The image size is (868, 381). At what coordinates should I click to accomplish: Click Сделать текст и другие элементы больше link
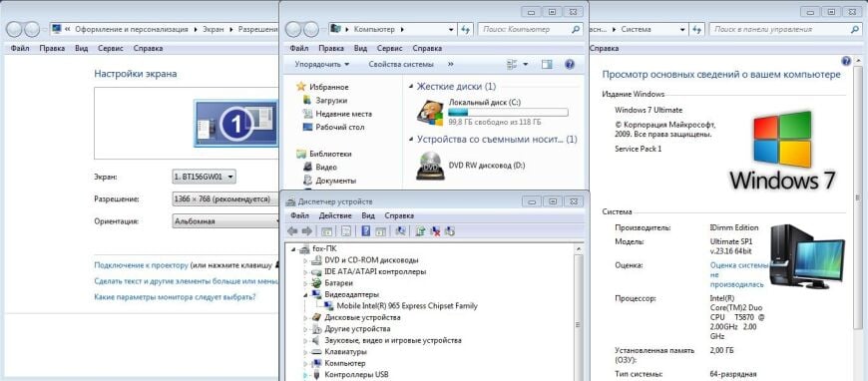tap(186, 281)
